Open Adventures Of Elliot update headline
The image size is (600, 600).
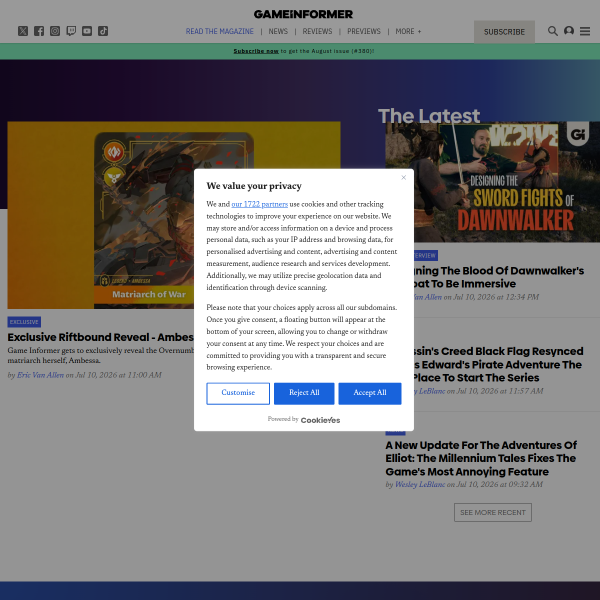pos(481,458)
